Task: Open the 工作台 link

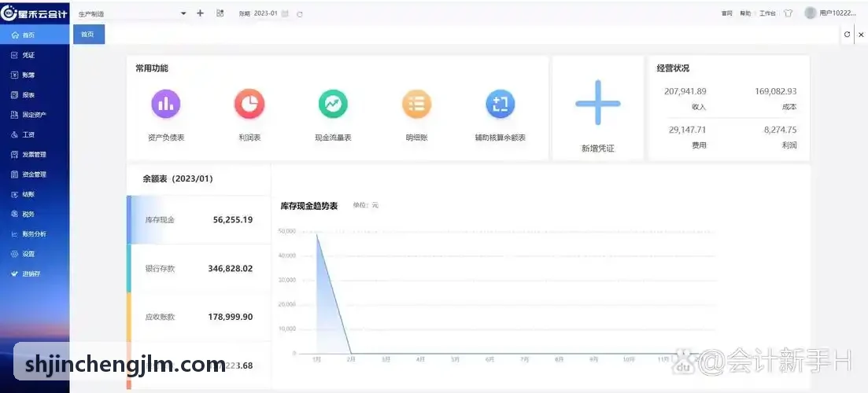Action: [767, 14]
